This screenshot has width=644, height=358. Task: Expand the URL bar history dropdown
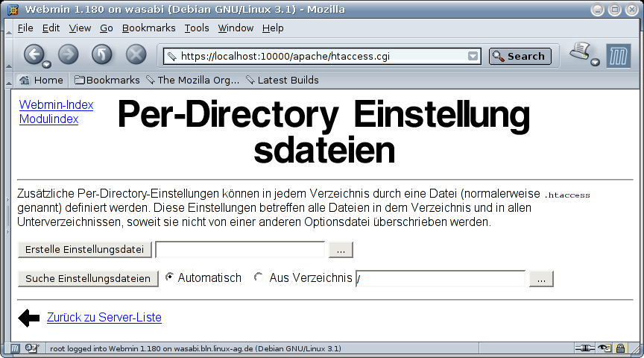[x=473, y=56]
